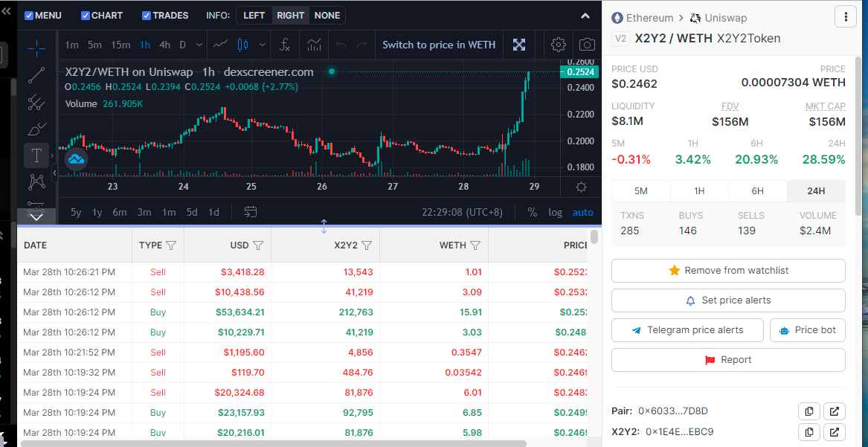
Task: Select the Text annotation tool
Action: [36, 155]
